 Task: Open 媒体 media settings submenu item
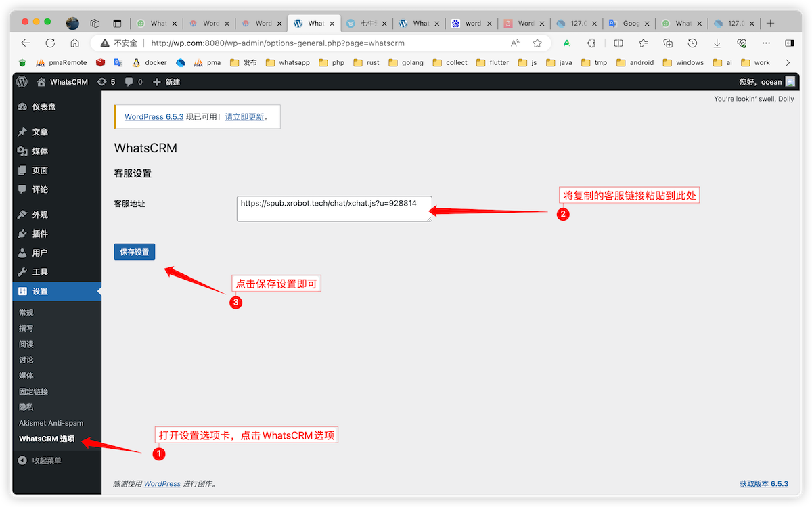coord(26,376)
